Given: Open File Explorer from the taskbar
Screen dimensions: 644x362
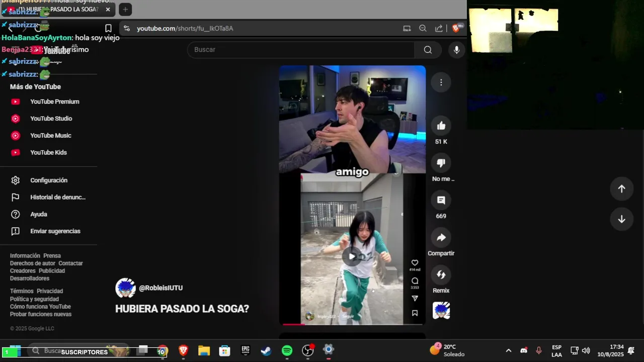Looking at the screenshot, I should tap(204, 351).
